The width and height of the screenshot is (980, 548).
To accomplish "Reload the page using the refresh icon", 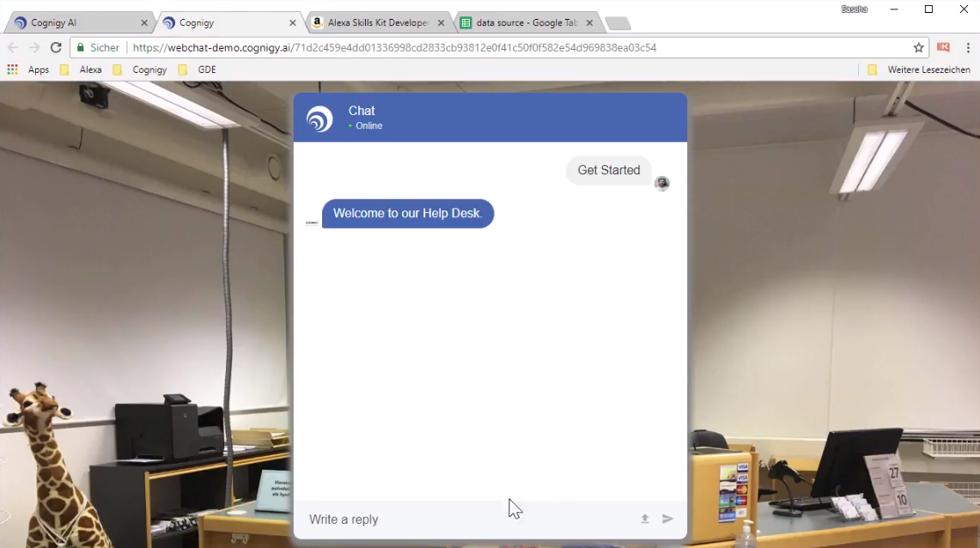I will pos(56,48).
